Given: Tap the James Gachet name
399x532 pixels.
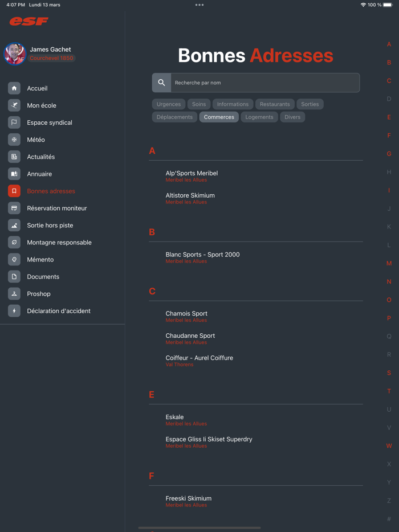Looking at the screenshot, I should [x=50, y=50].
